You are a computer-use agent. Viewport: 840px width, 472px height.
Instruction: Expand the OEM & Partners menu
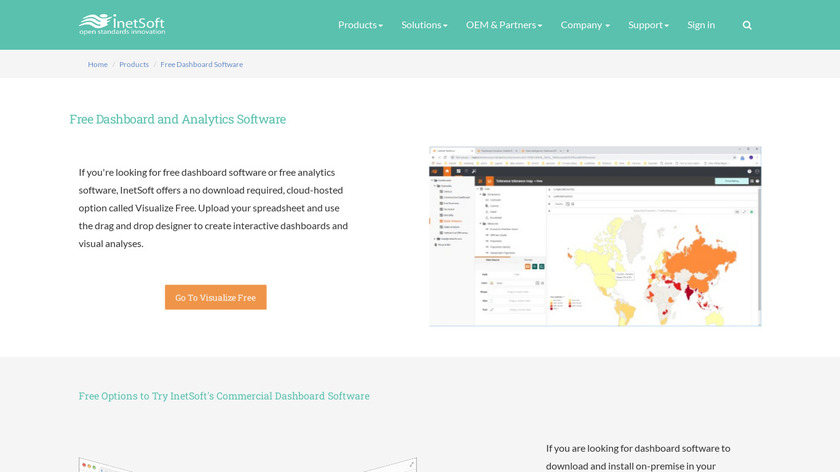pos(504,25)
